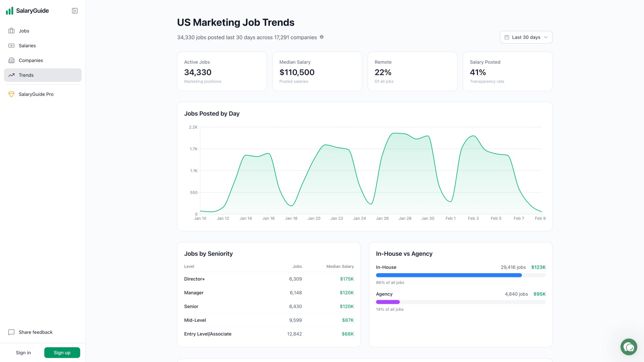The image size is (644, 362).
Task: Click the info tooltip next to jobs posted text
Action: 321,37
